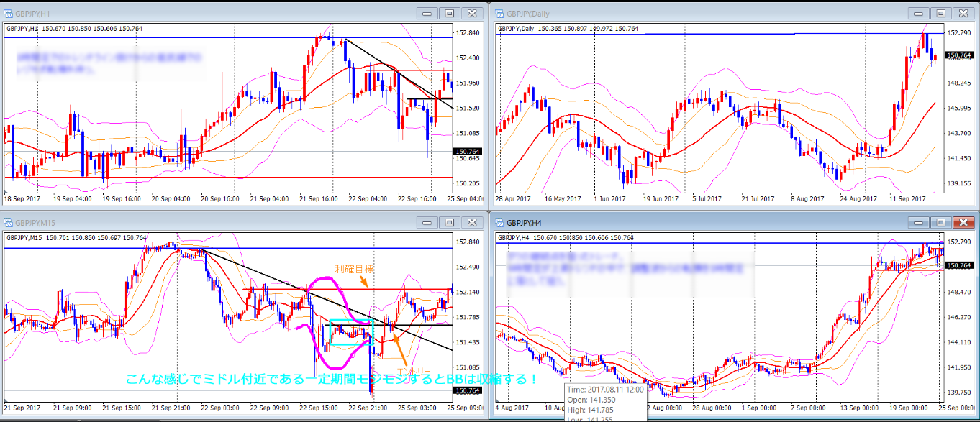Click the cyan Japanese caption on M15 chart
This screenshot has height=422, width=980.
[x=331, y=379]
